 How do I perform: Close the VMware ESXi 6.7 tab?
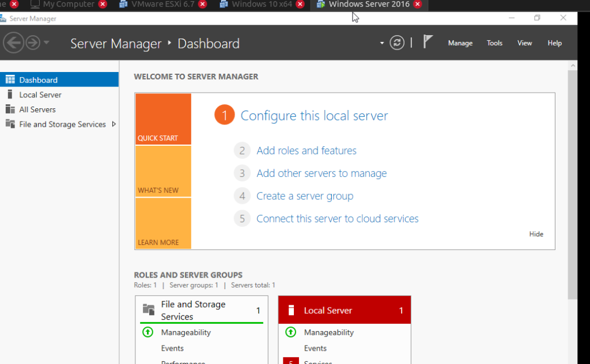(x=202, y=4)
